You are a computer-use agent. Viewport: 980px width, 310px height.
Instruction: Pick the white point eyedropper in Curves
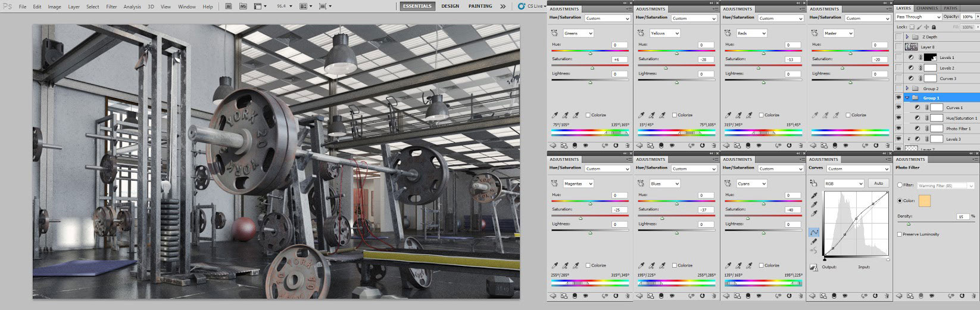click(813, 213)
